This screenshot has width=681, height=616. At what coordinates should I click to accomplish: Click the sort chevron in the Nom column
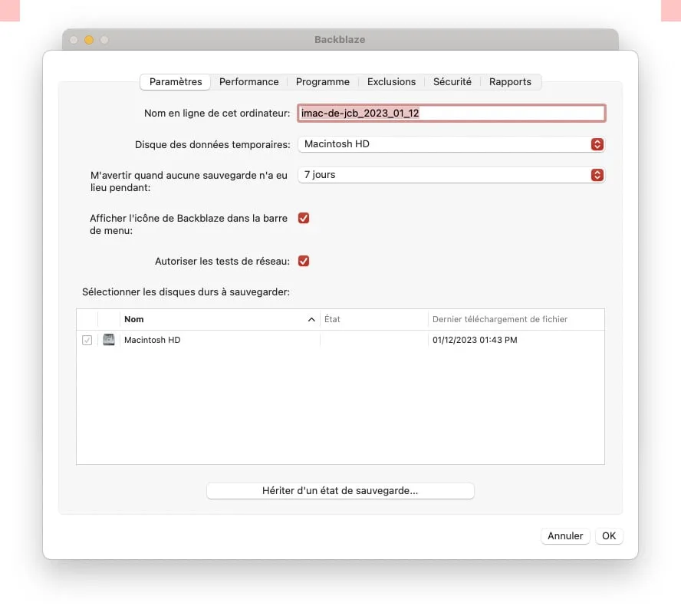click(311, 319)
